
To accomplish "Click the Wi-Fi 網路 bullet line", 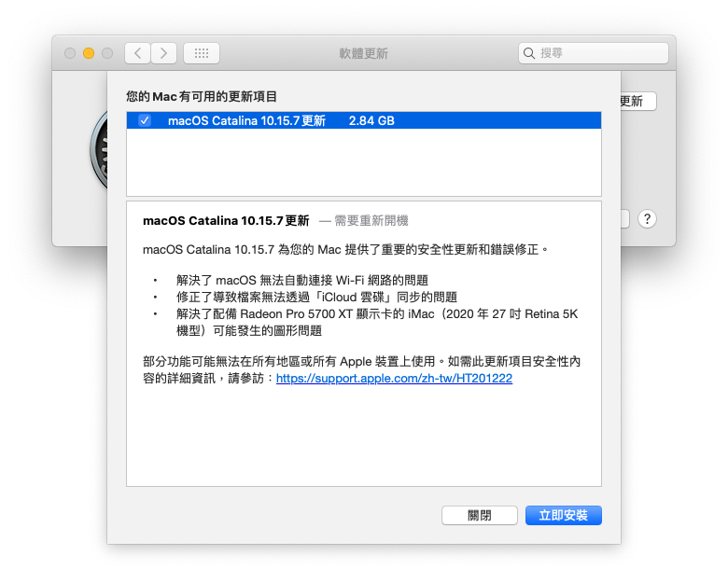I will pyautogui.click(x=302, y=281).
